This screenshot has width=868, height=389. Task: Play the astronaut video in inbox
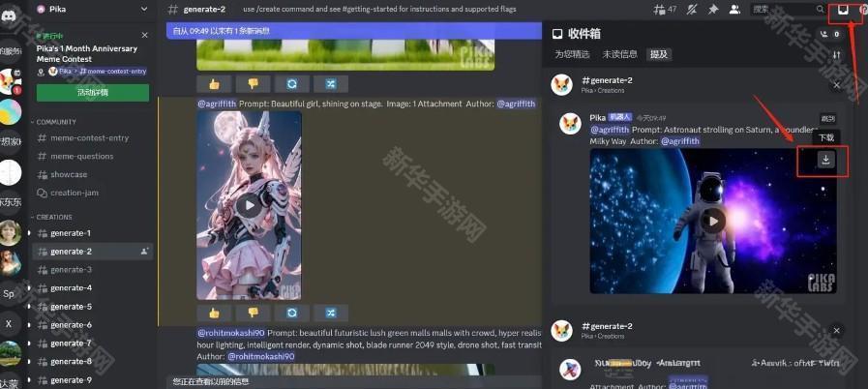tap(713, 221)
